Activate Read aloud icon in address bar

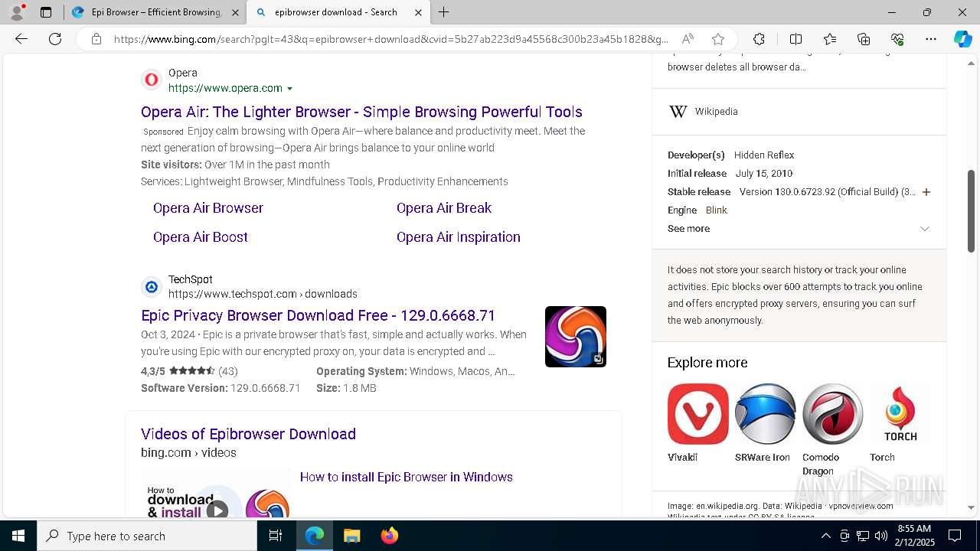pos(688,39)
